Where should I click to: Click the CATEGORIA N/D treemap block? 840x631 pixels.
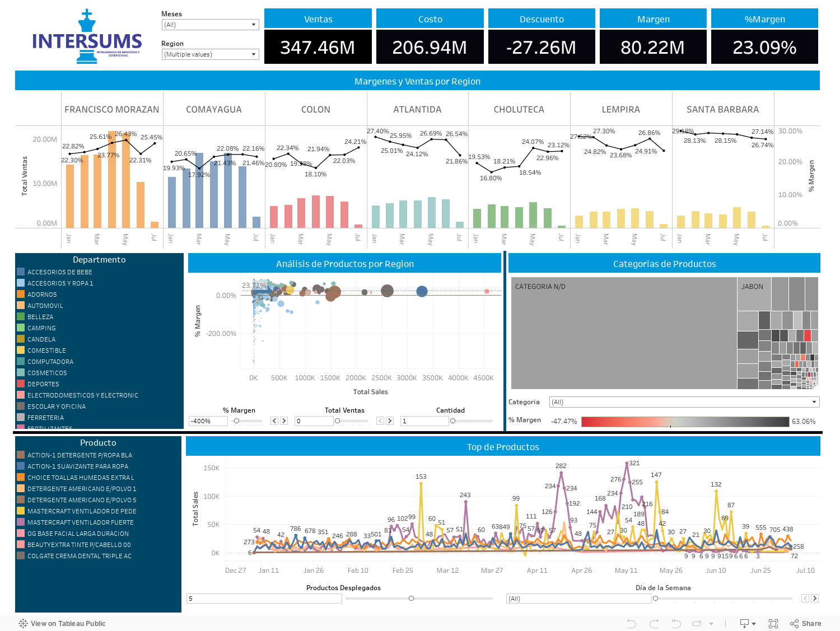point(624,333)
